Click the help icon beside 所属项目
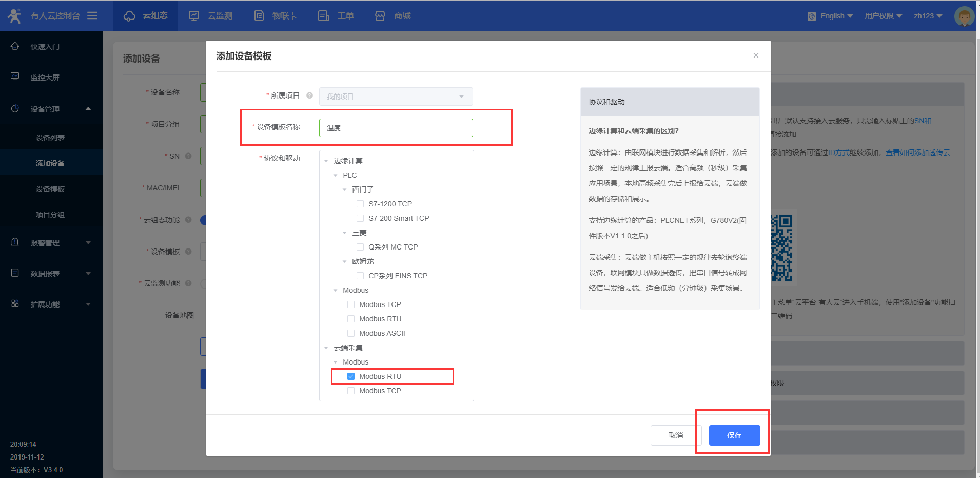This screenshot has height=478, width=980. coord(309,95)
